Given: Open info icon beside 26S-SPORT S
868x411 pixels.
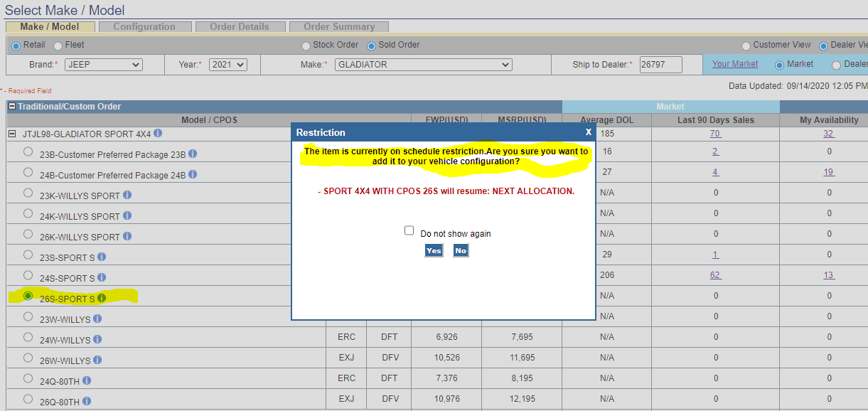Looking at the screenshot, I should 102,298.
